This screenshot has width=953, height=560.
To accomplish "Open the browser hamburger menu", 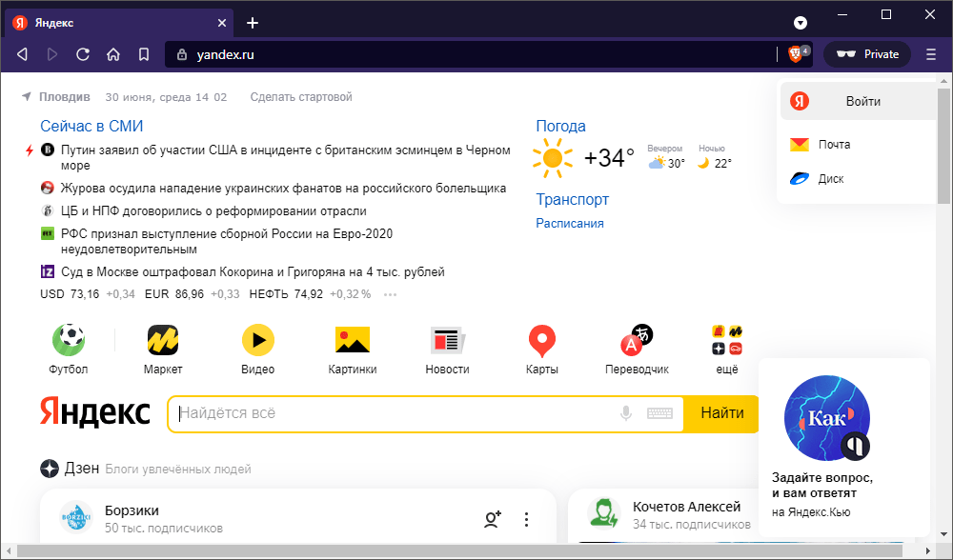I will (x=931, y=54).
